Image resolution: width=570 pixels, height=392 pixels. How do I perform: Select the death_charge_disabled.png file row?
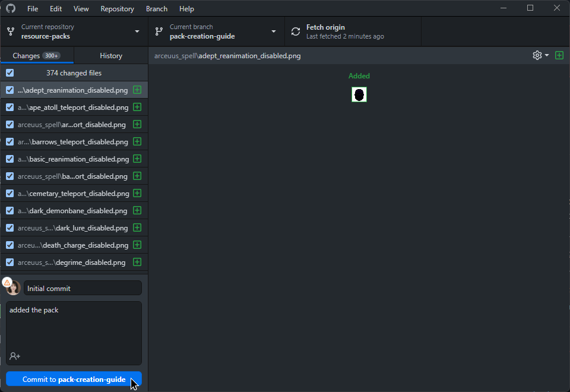tap(74, 245)
